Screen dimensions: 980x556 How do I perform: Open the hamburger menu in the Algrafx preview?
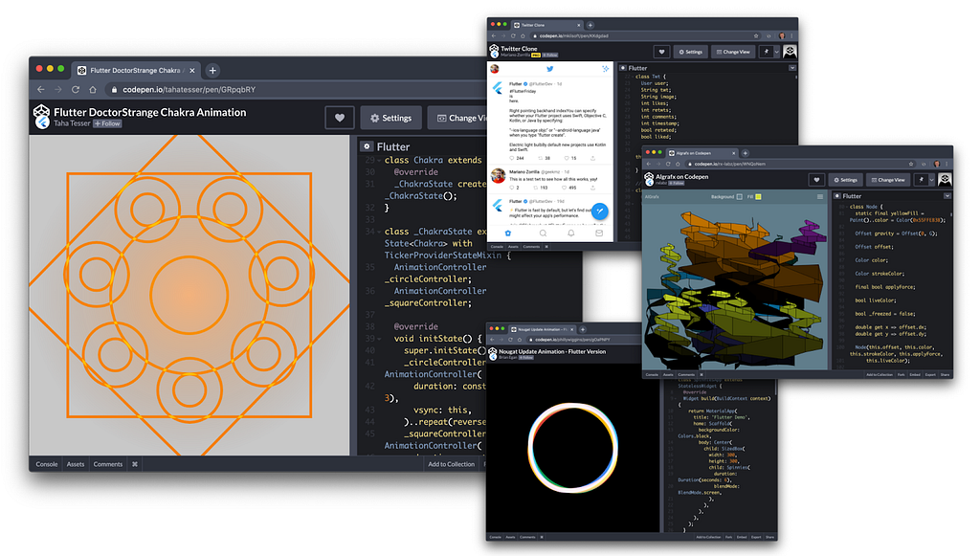pyautogui.click(x=819, y=196)
